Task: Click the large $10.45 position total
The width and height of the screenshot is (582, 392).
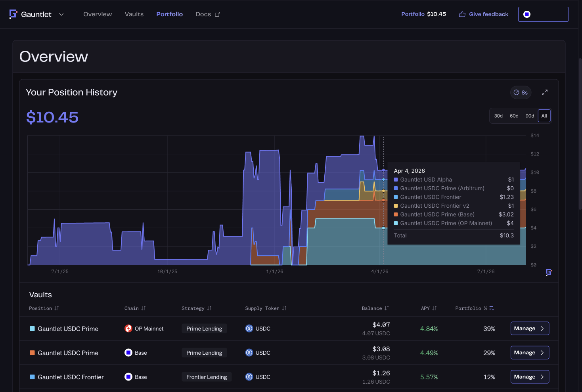Action: click(x=52, y=117)
